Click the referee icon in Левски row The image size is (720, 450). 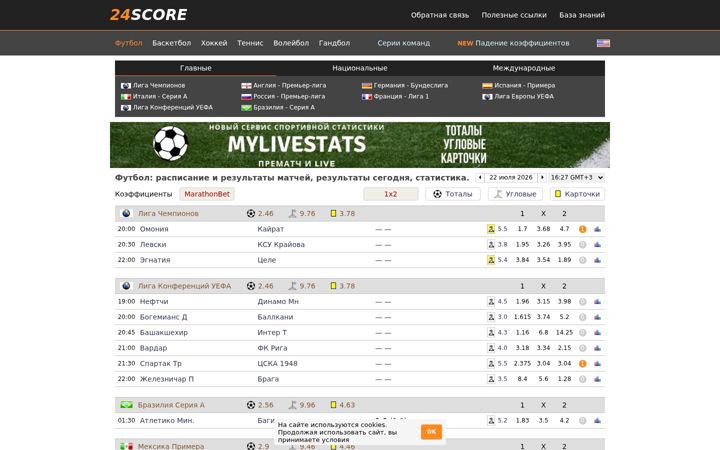tap(491, 245)
